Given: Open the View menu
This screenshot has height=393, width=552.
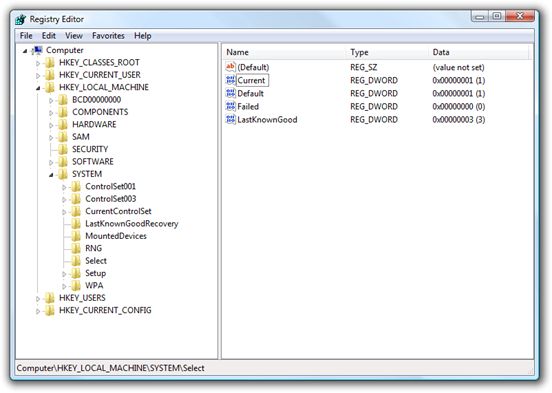Looking at the screenshot, I should pyautogui.click(x=74, y=36).
